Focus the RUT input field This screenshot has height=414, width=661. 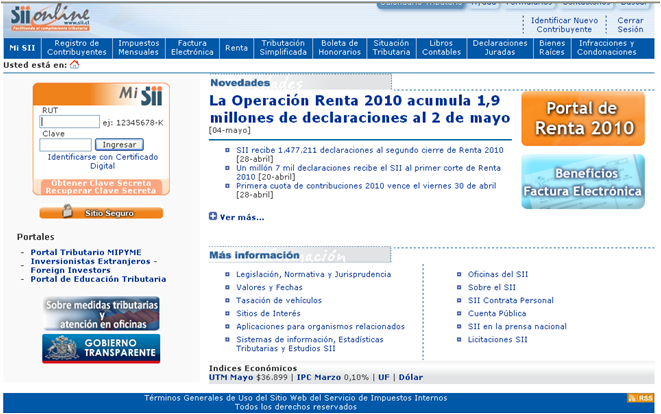point(70,121)
